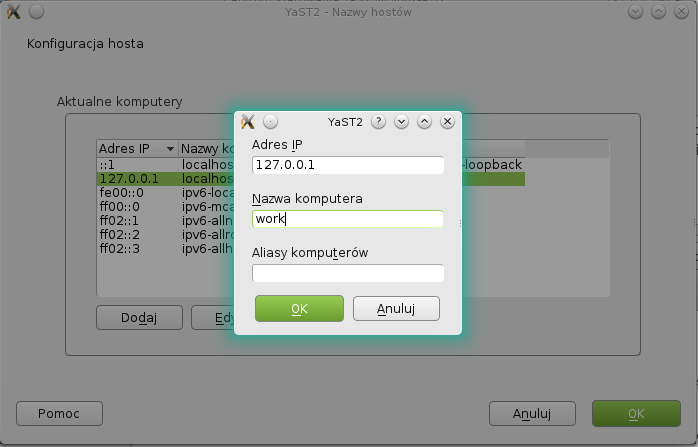Image resolution: width=698 pixels, height=447 pixels.
Task: Click the pin button in the dialog title bar
Action: pyautogui.click(x=271, y=122)
